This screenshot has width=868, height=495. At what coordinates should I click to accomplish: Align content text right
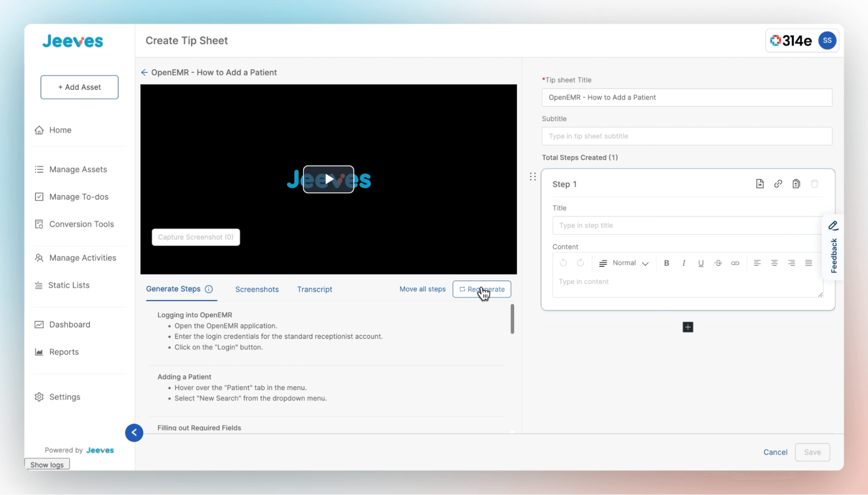[x=792, y=263]
